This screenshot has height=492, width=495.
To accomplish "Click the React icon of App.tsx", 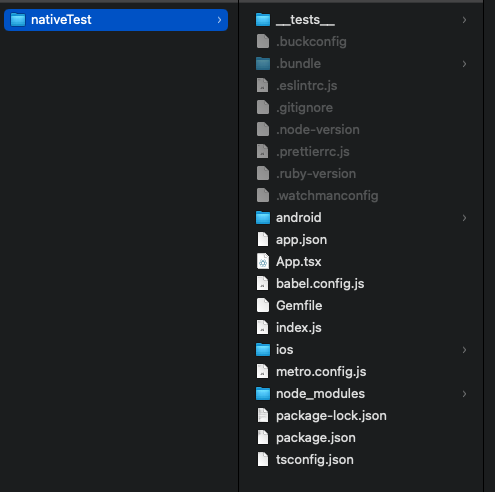I will [263, 262].
